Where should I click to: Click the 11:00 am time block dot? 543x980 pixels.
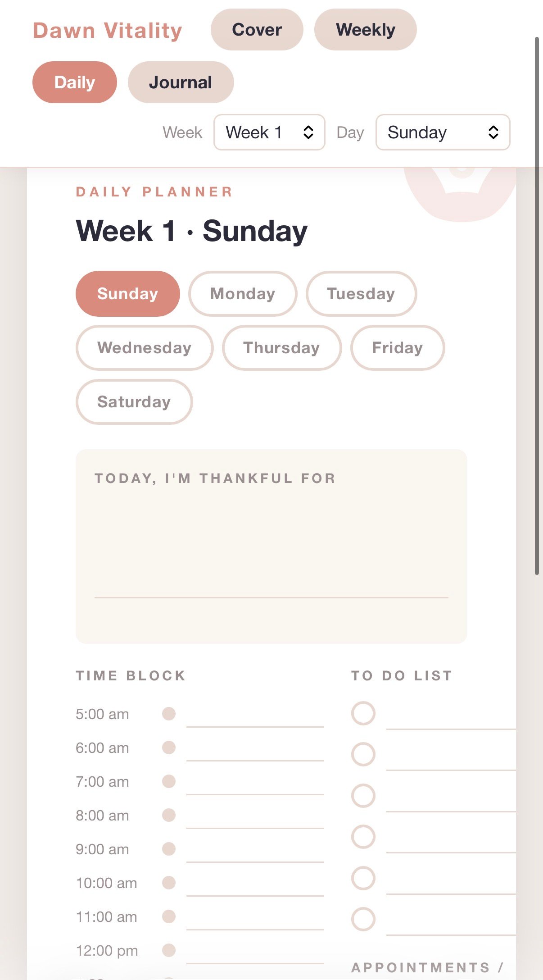click(x=169, y=916)
